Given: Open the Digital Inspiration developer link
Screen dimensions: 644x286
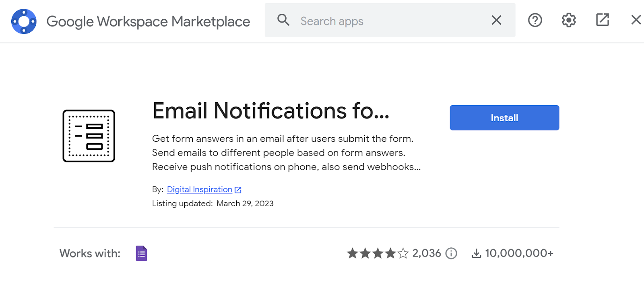Looking at the screenshot, I should [x=199, y=189].
